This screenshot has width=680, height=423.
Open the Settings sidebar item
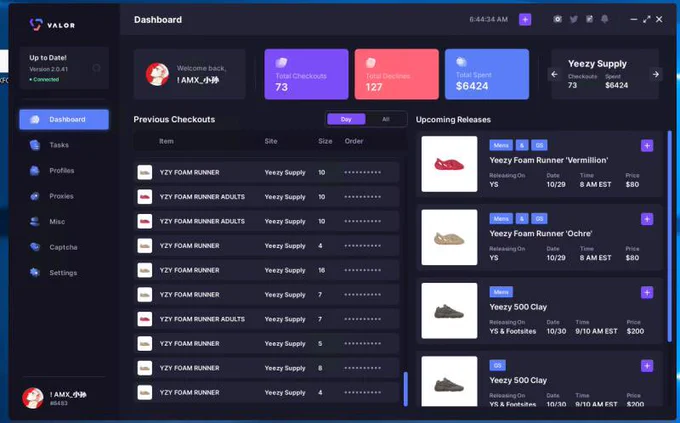coord(64,273)
